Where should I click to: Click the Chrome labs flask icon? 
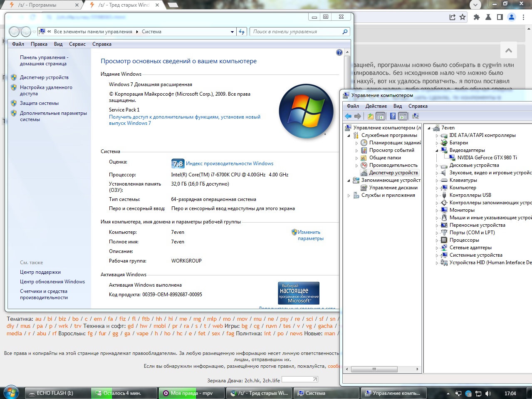point(488,17)
